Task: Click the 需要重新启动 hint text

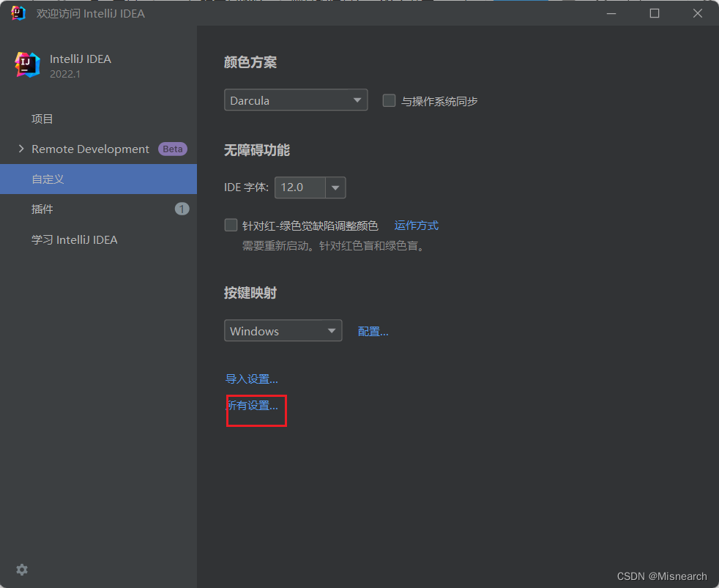Action: click(333, 246)
